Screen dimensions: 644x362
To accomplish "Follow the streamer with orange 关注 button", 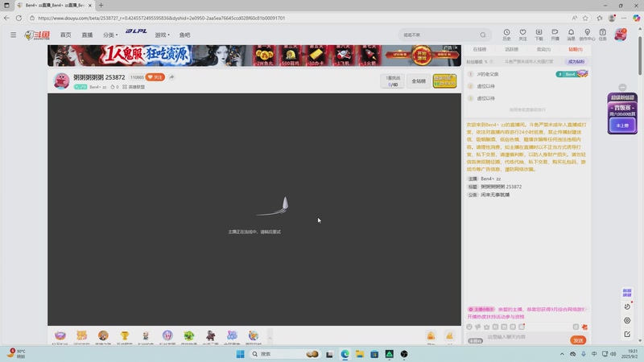I will pos(155,77).
